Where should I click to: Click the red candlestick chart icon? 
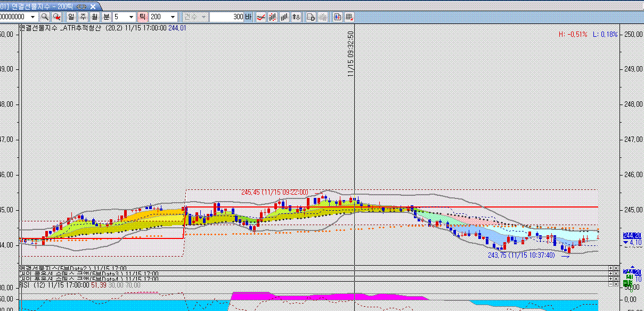[x=273, y=17]
